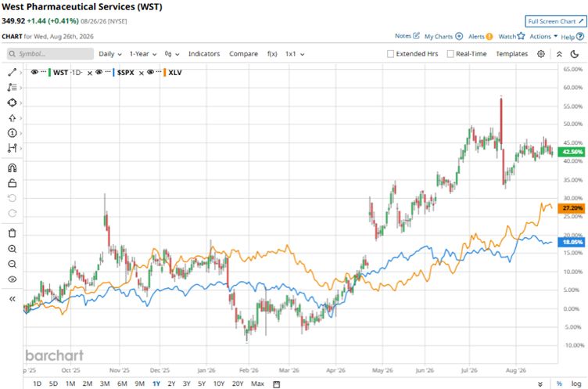Delete drawings with the trash icon
Screen dimensions: 588x389
(12, 233)
